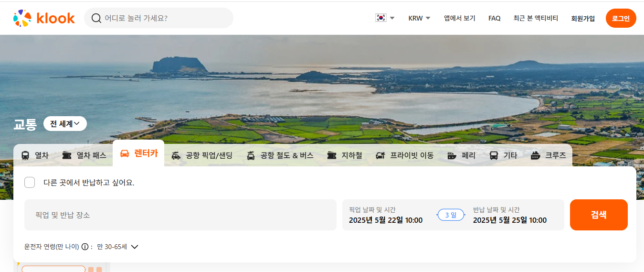
Task: Click the 로그인 button
Action: [621, 18]
